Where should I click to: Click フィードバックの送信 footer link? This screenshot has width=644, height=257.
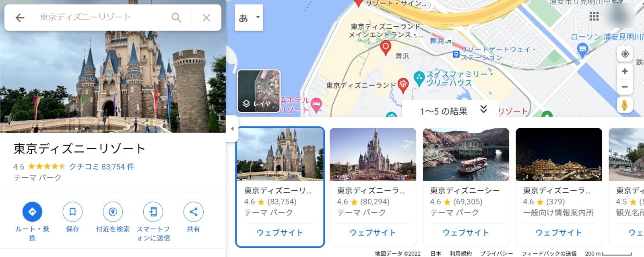[549, 253]
